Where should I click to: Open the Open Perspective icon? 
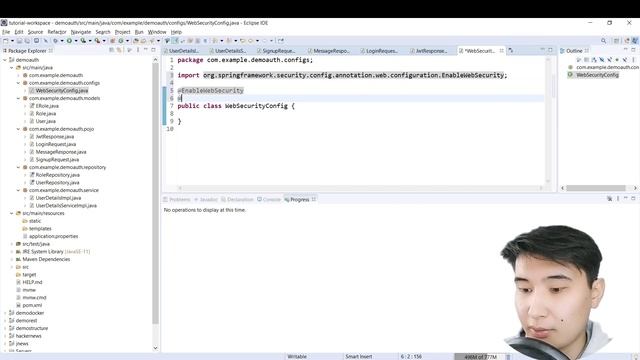616,41
